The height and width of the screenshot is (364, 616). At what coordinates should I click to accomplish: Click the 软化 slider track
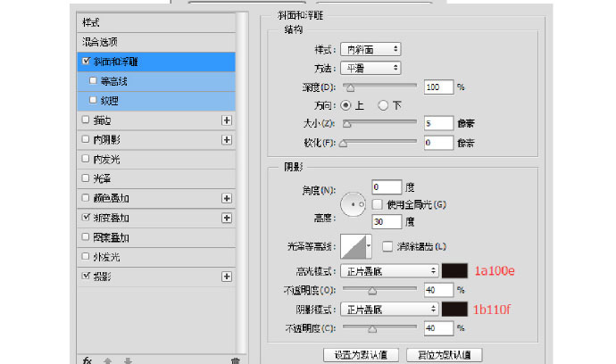click(379, 141)
